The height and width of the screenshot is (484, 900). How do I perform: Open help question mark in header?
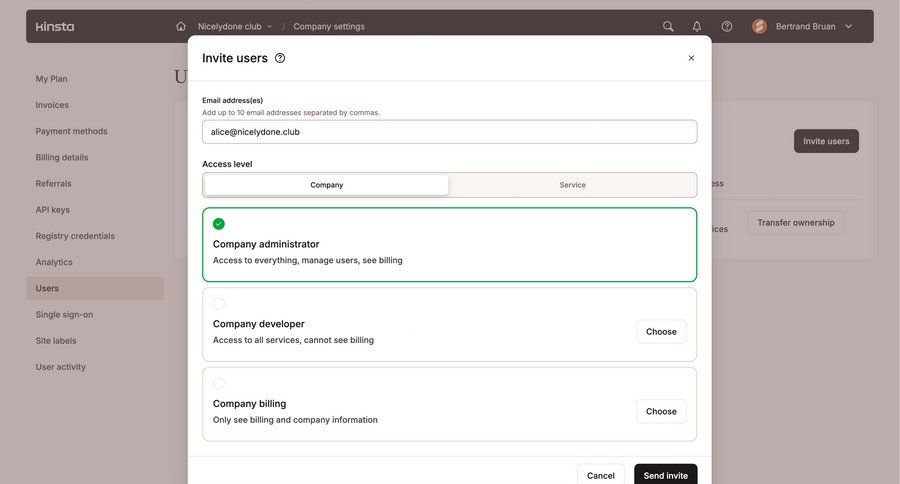[727, 26]
